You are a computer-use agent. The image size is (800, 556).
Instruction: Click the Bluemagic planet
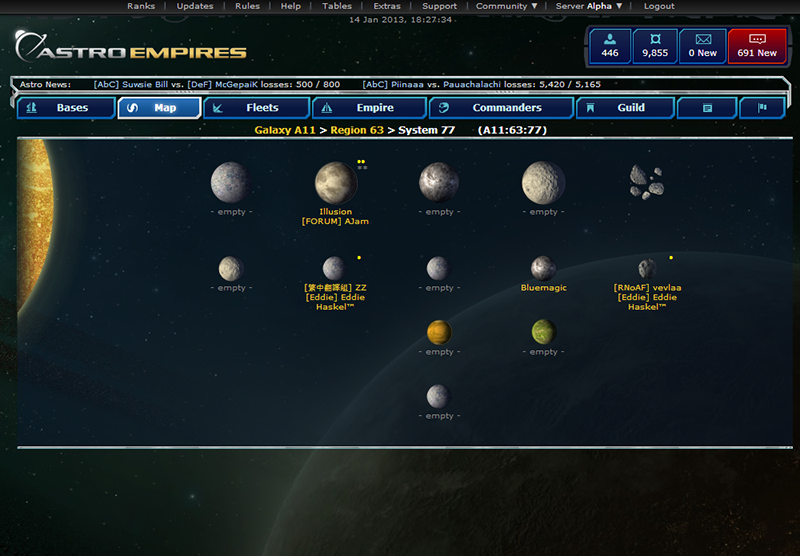(x=543, y=268)
